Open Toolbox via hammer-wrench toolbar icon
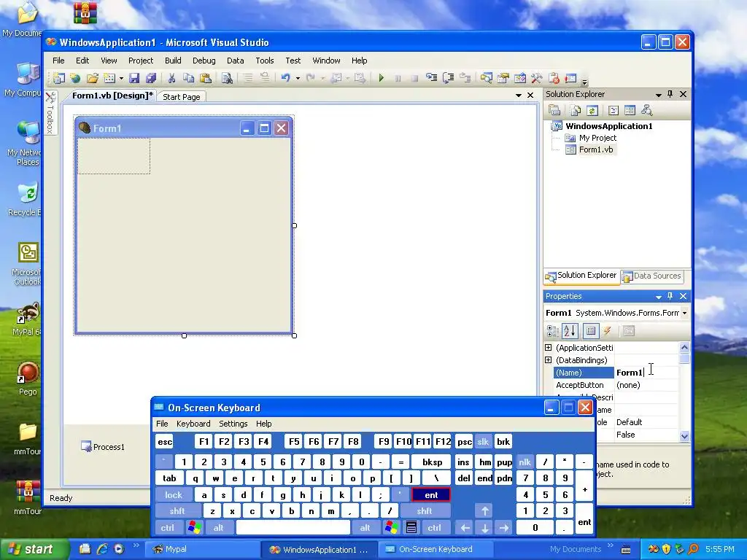747x560 pixels. (x=536, y=78)
